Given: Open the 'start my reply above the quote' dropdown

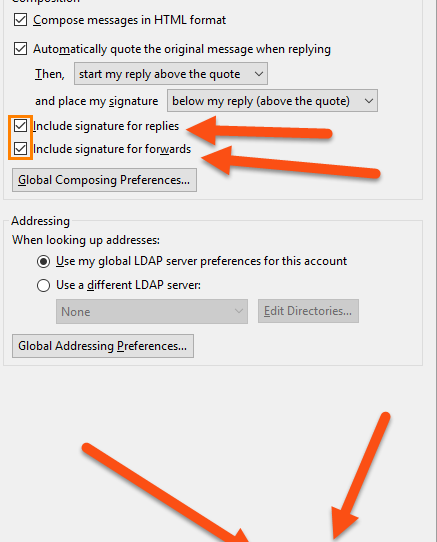Looking at the screenshot, I should point(171,74).
